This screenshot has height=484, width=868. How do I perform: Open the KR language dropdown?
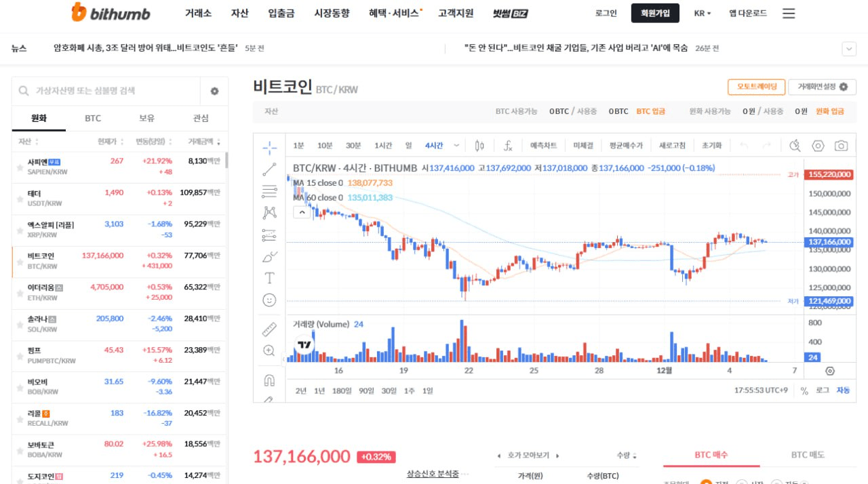pyautogui.click(x=702, y=13)
